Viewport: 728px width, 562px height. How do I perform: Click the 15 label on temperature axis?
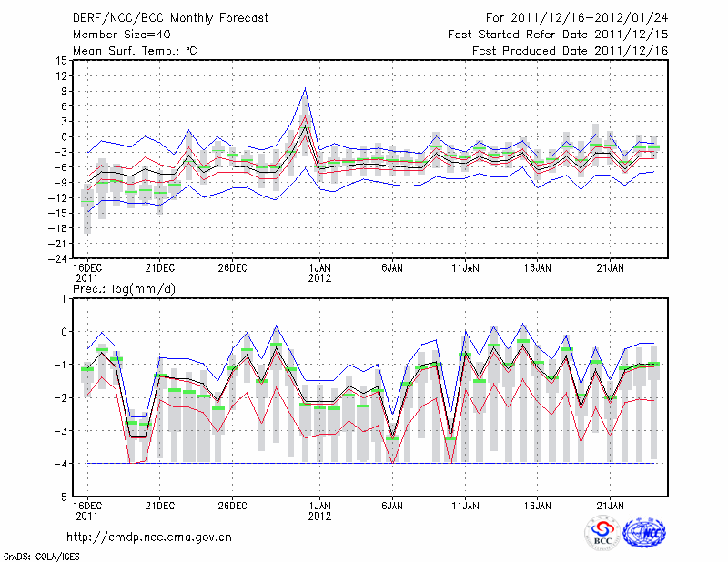tap(60, 61)
